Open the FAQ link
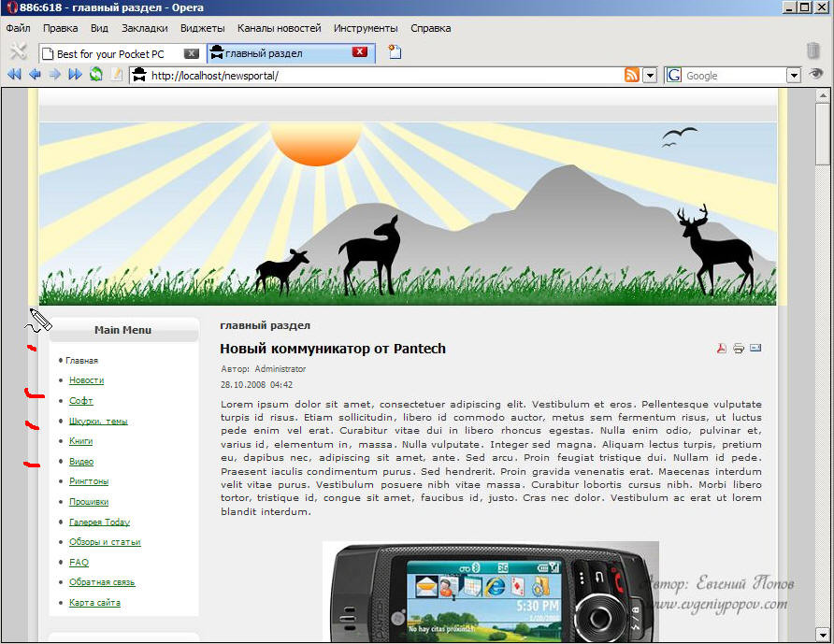 coord(79,562)
